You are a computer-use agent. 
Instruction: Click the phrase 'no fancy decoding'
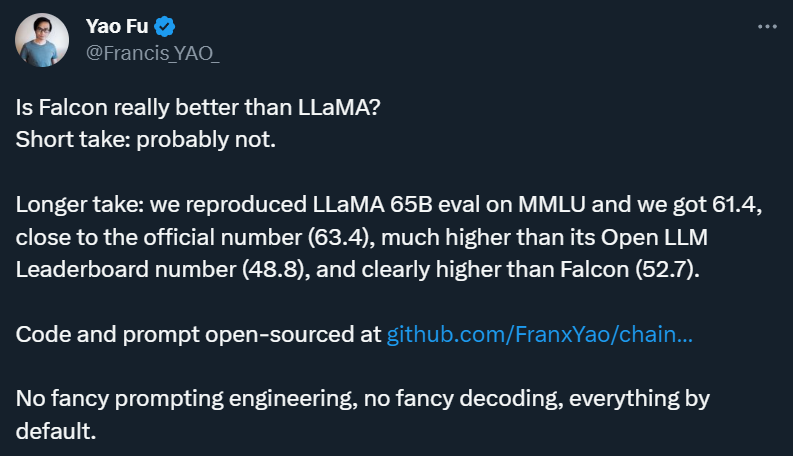[x=464, y=399]
